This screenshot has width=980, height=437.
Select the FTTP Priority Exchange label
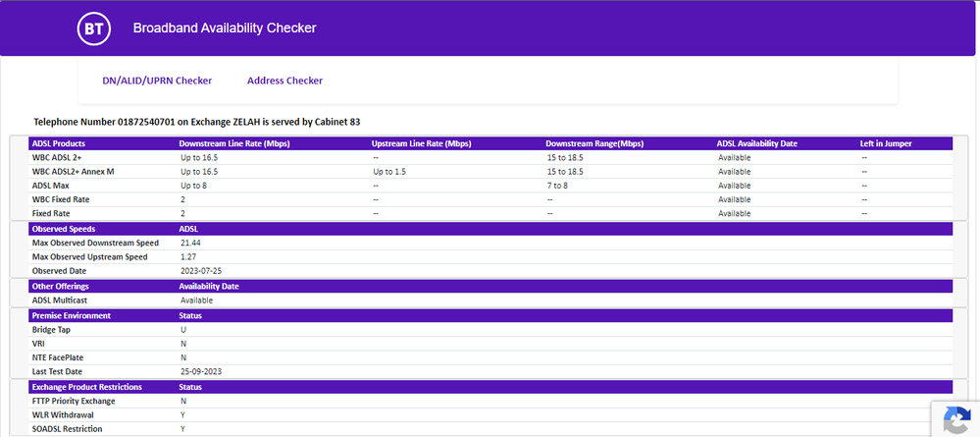[74, 401]
